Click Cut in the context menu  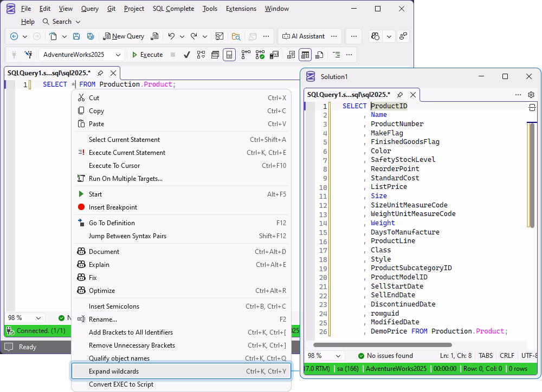[182, 98]
